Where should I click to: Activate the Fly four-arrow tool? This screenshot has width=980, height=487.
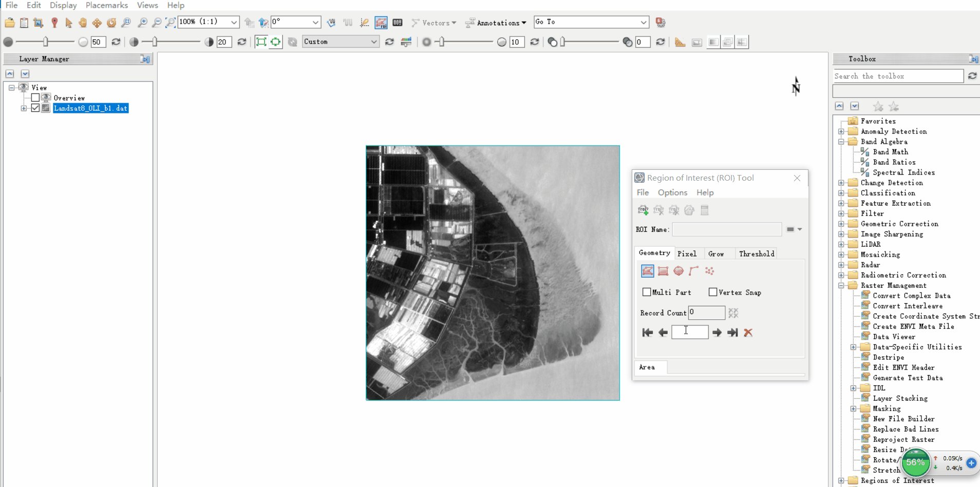pyautogui.click(x=97, y=23)
